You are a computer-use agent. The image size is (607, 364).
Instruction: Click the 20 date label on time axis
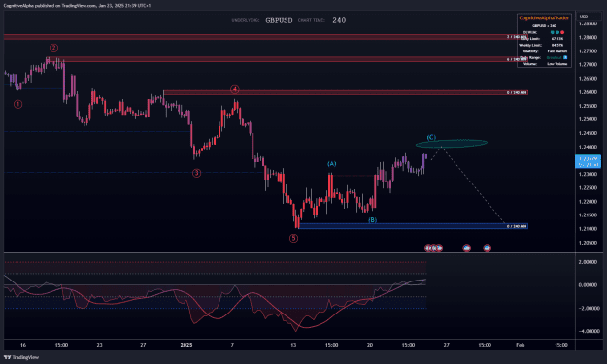pos(370,345)
